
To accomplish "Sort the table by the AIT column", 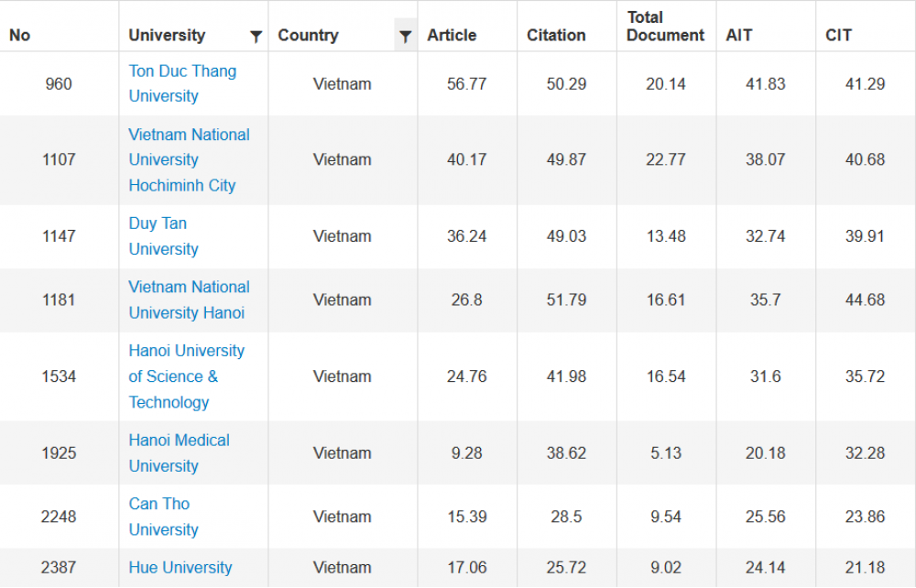I will click(739, 35).
